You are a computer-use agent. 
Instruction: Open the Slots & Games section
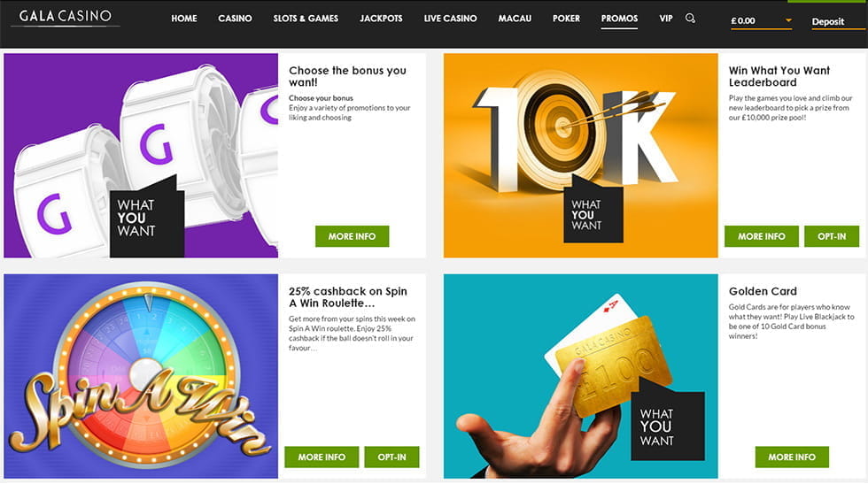(306, 19)
